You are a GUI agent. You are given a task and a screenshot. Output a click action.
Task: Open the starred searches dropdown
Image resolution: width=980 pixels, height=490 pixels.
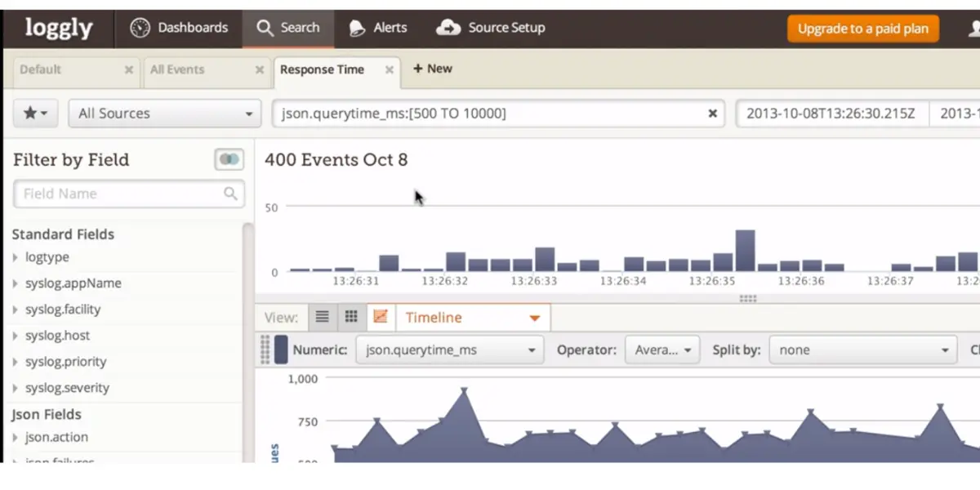pos(35,114)
